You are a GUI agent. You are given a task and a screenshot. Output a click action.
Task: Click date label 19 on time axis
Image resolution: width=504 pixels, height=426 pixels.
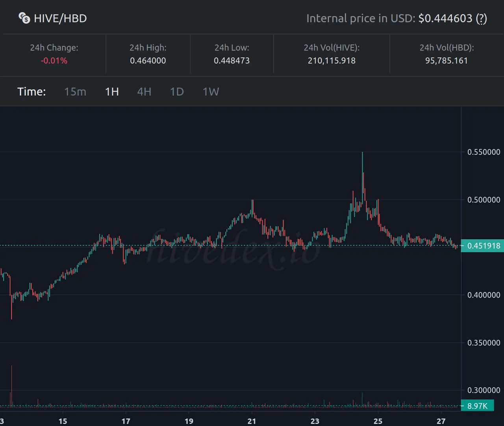[189, 421]
